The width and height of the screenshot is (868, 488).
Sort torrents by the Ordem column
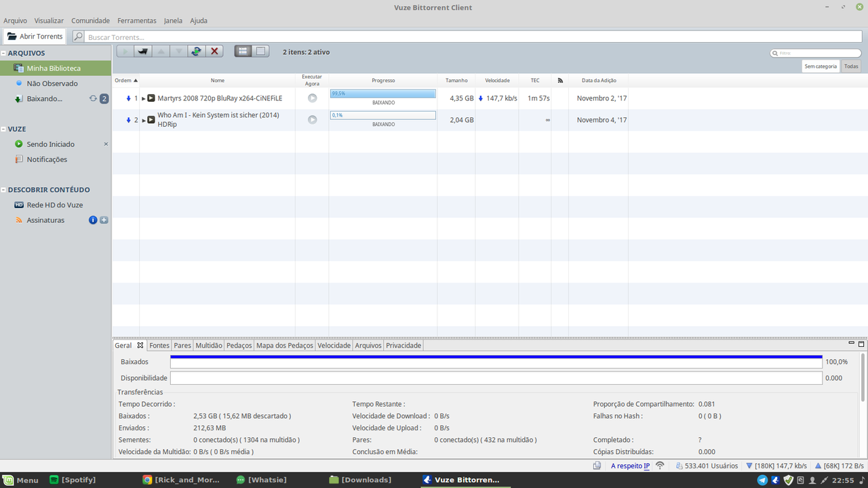pos(126,81)
